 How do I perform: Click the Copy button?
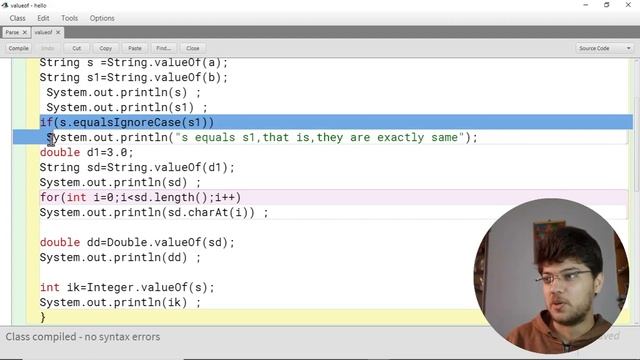click(x=106, y=48)
